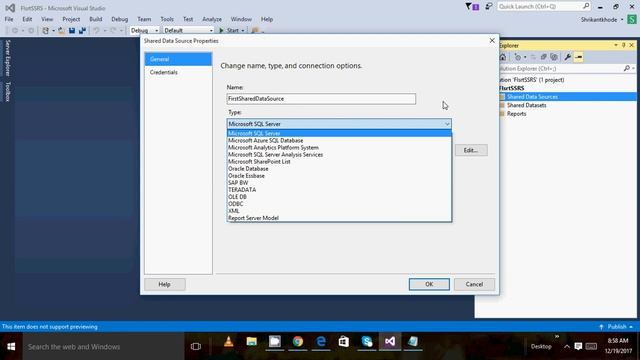Confirm dialog with OK button
Viewport: 640px width, 360px height.
[429, 284]
